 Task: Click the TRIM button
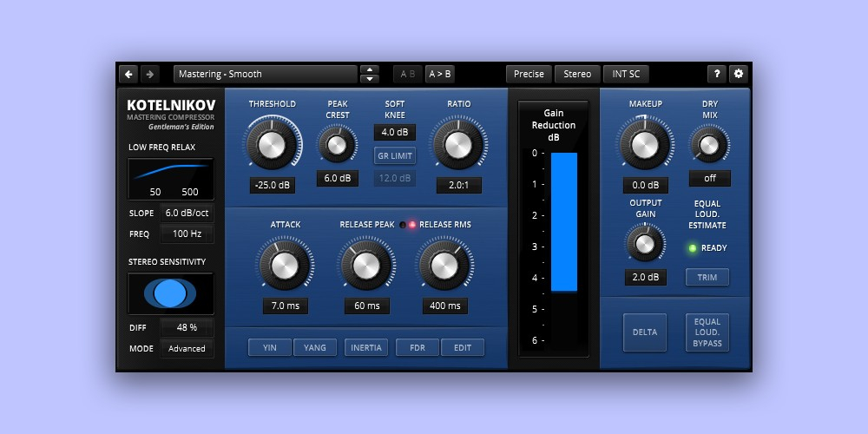[x=707, y=278]
